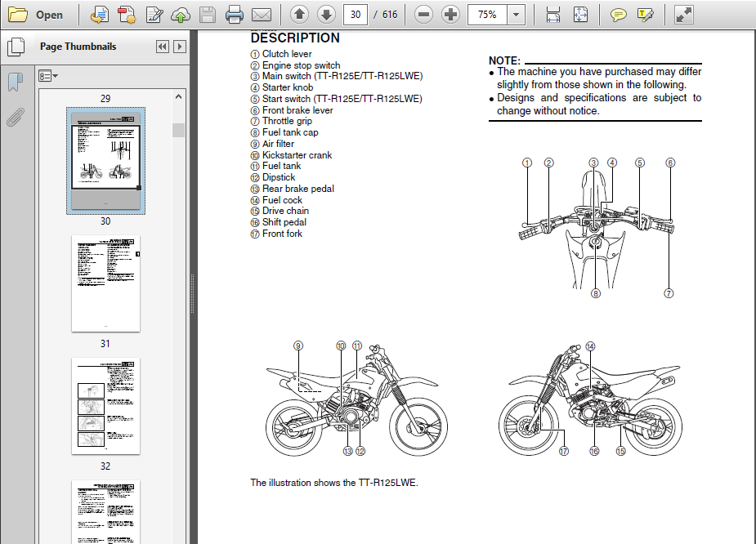Collapse the Page Thumbnails panel
Viewport: 756px width, 544px height.
pos(163,47)
